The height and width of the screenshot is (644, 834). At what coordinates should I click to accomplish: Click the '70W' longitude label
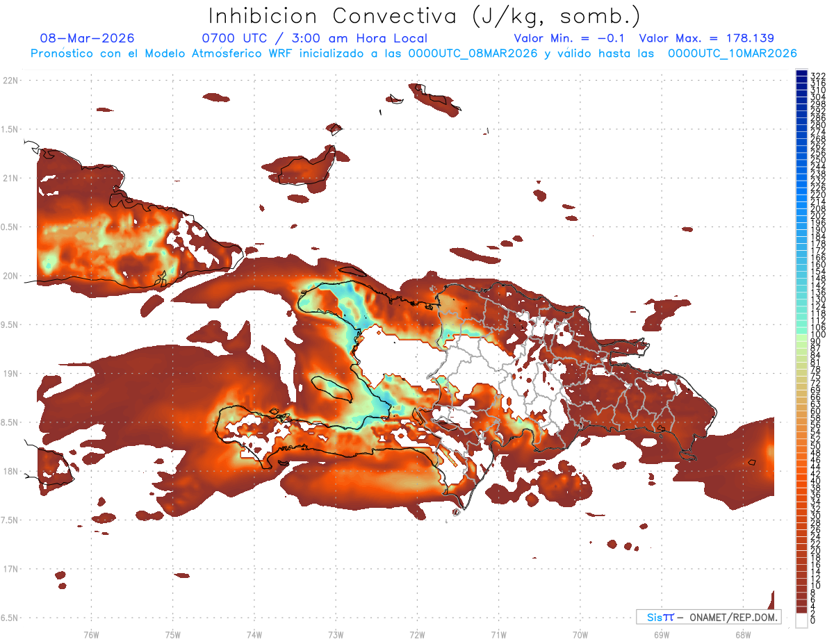tap(580, 634)
